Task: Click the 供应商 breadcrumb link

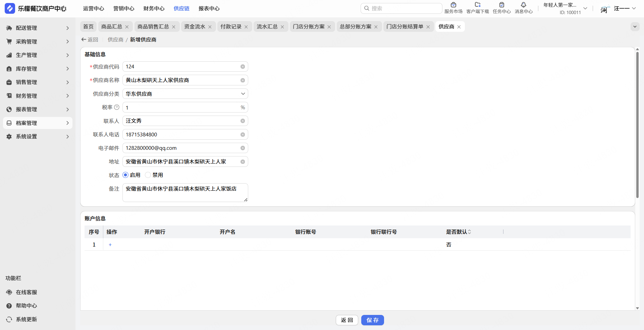Action: pyautogui.click(x=115, y=40)
